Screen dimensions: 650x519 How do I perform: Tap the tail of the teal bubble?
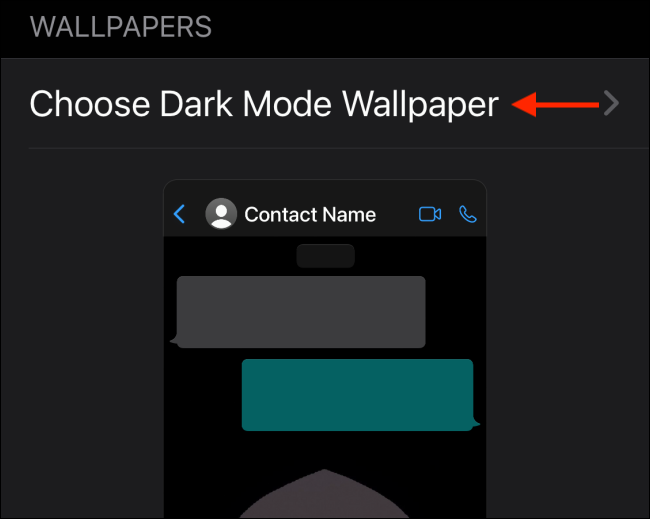[x=476, y=423]
